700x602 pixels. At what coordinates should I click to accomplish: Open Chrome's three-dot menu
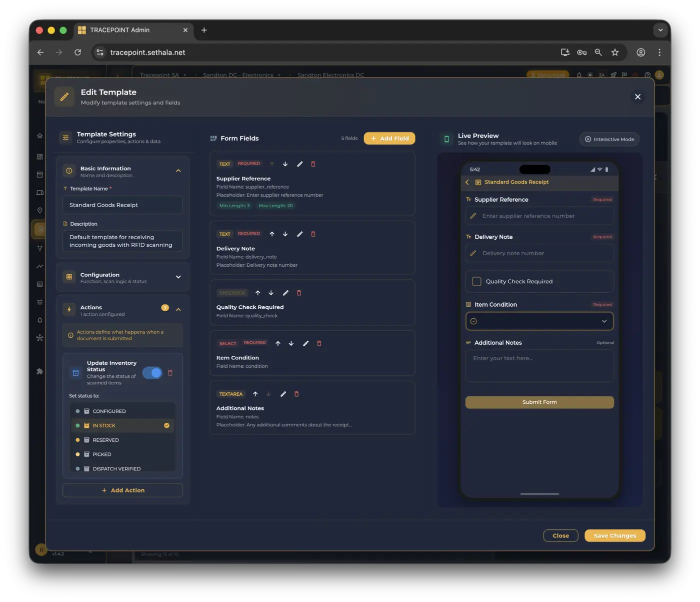[659, 52]
